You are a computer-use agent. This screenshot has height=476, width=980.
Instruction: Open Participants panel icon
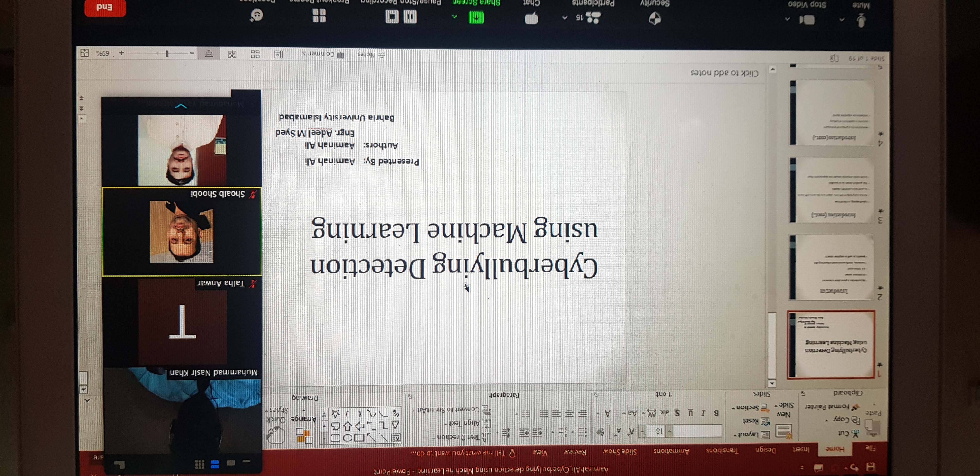coord(593,17)
